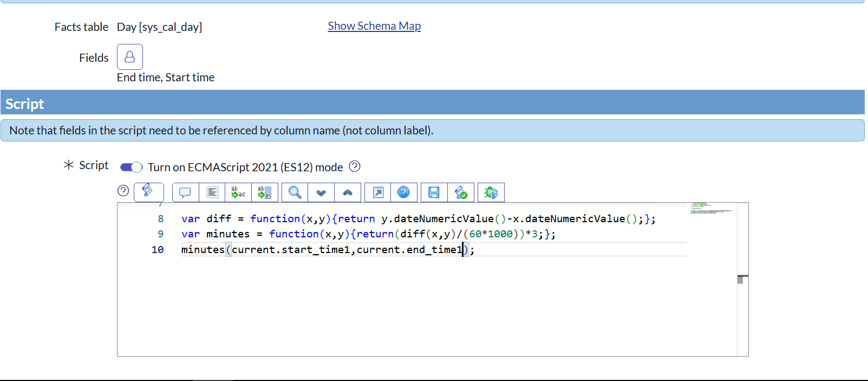Screen dimensions: 868x381
Task: Toggle full screen editor mode
Action: (378, 192)
